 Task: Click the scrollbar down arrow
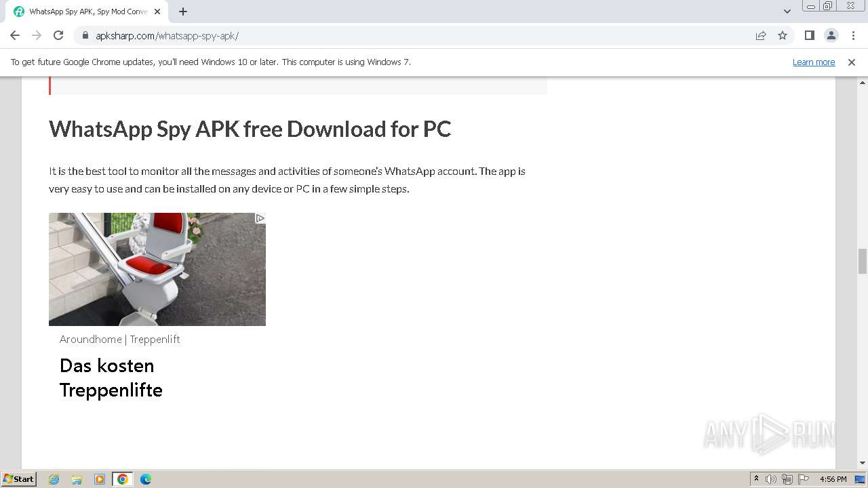pos(863,463)
